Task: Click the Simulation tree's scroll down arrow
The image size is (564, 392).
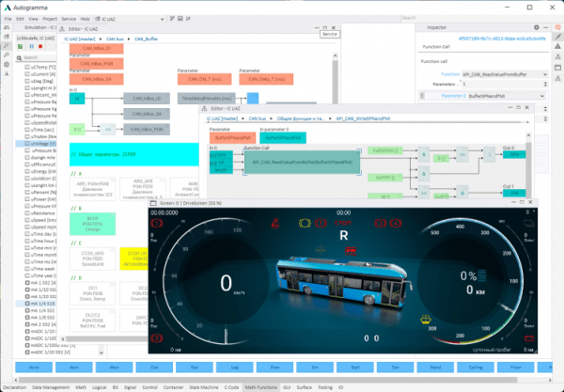Action: [x=102, y=353]
